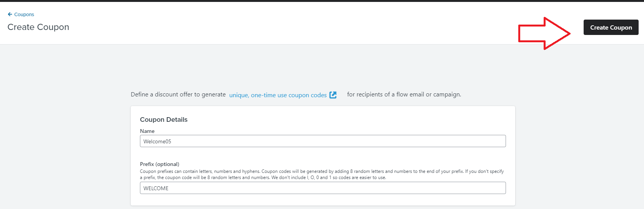Go back via the Coupons breadcrumb link

pyautogui.click(x=24, y=14)
